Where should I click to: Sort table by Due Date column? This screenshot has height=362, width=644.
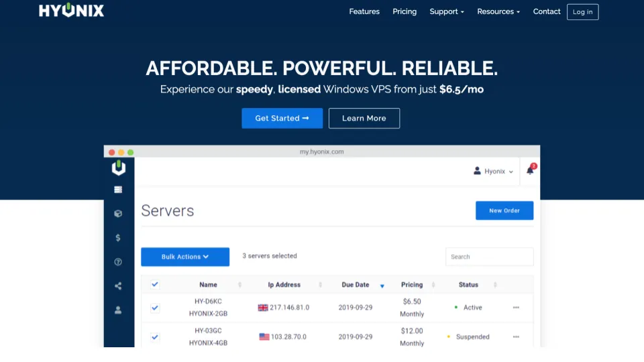click(356, 285)
